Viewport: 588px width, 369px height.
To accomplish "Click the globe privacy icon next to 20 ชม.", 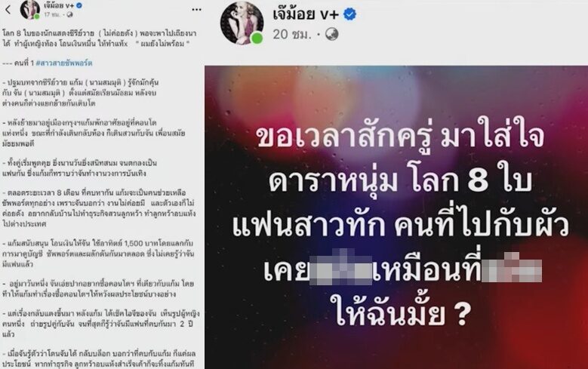I will pos(331,34).
